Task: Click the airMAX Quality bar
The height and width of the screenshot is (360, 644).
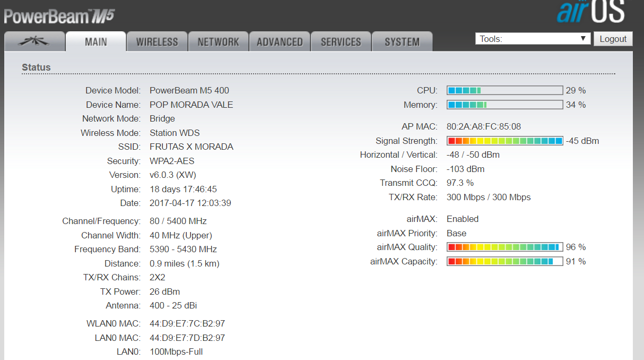Action: point(504,247)
